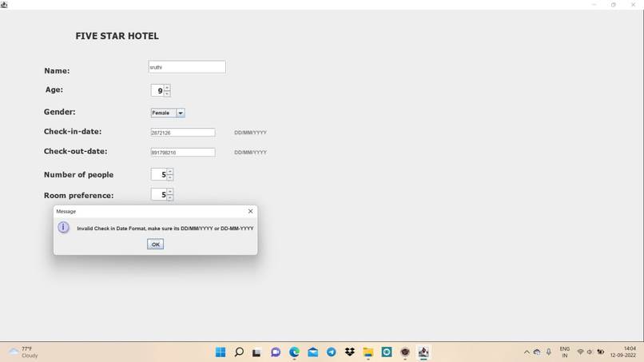The width and height of the screenshot is (644, 362).
Task: Show hidden system tray icons
Action: [x=527, y=352]
